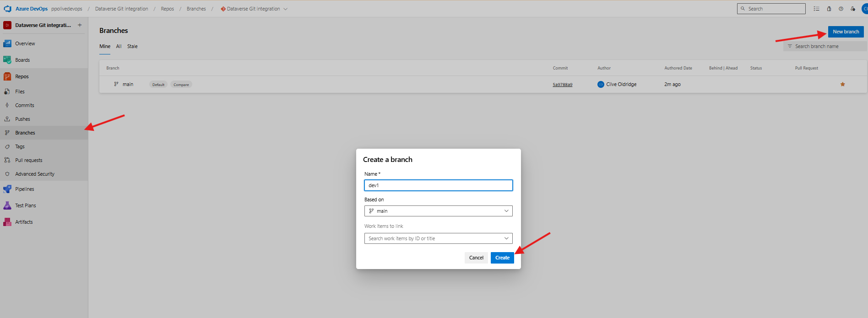
Task: Click the filter icon beside branch search
Action: [x=790, y=46]
